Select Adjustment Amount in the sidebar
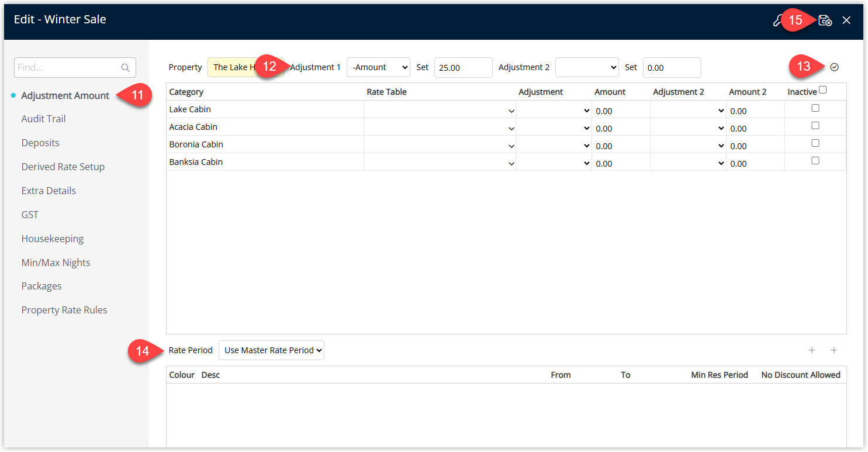This screenshot has width=868, height=452. point(65,95)
